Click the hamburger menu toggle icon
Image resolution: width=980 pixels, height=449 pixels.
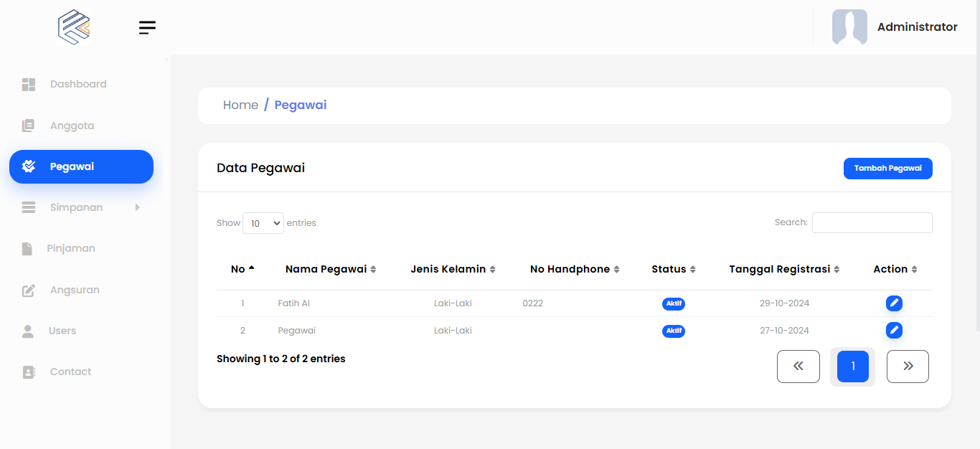click(x=147, y=28)
